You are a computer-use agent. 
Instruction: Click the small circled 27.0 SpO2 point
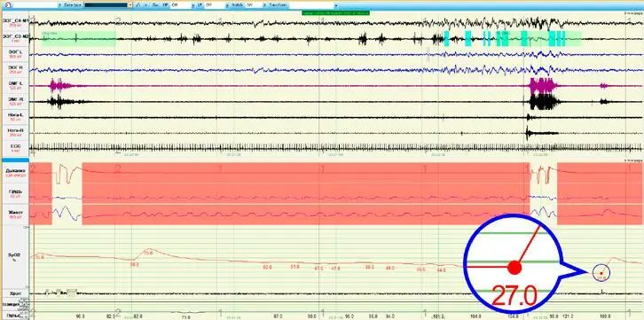[601, 273]
